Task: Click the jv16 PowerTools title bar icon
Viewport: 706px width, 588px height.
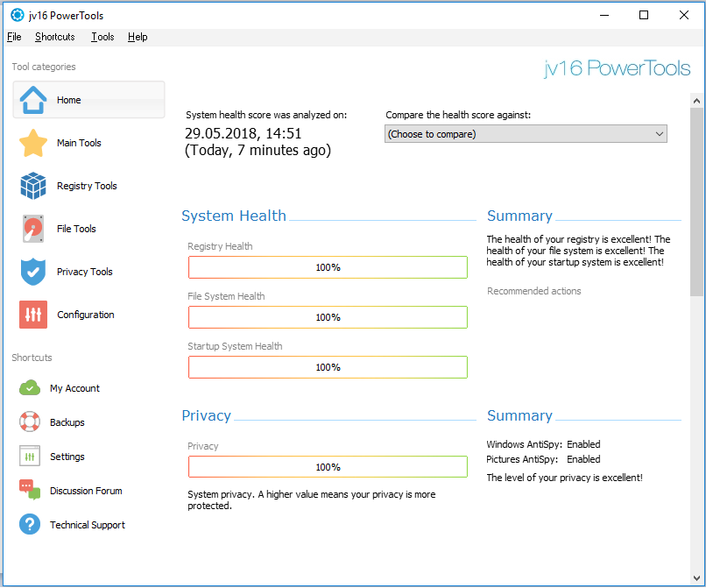Action: 18,15
